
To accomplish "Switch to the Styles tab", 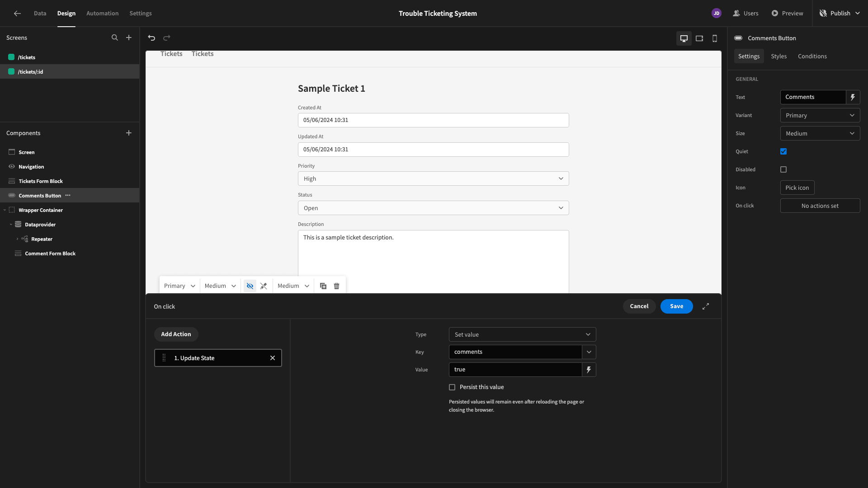I will pyautogui.click(x=778, y=56).
